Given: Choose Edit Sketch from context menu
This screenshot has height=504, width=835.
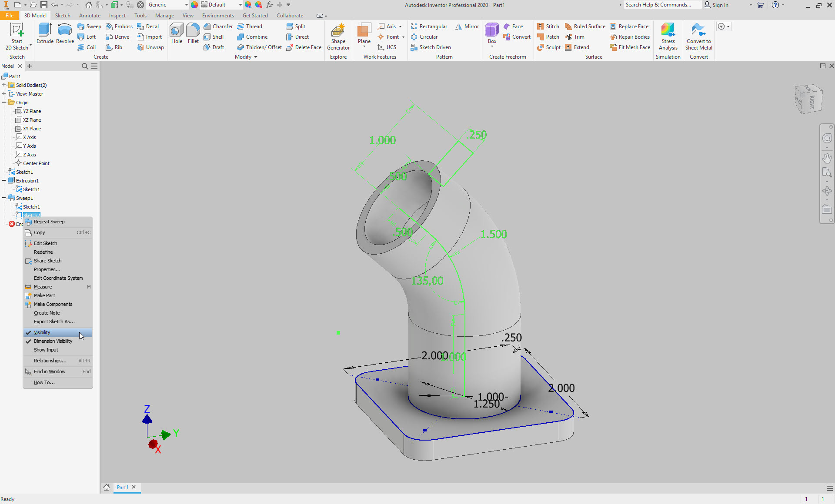Looking at the screenshot, I should 45,243.
